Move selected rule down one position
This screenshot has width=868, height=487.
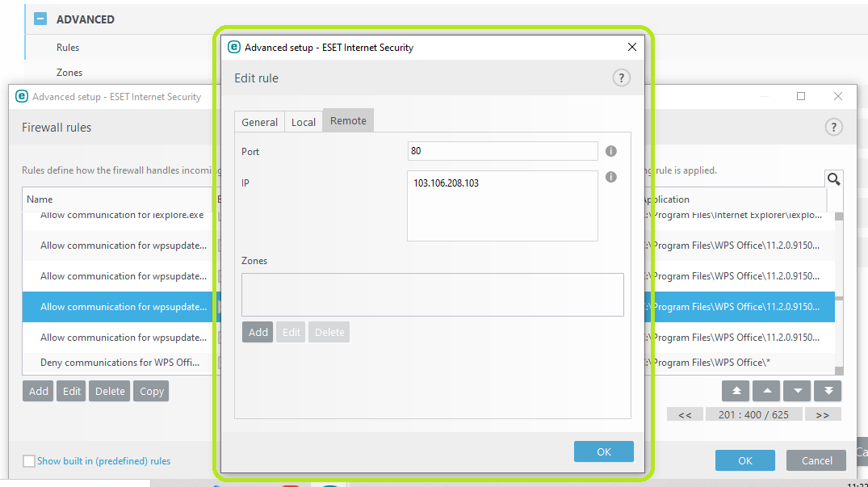[x=797, y=391]
